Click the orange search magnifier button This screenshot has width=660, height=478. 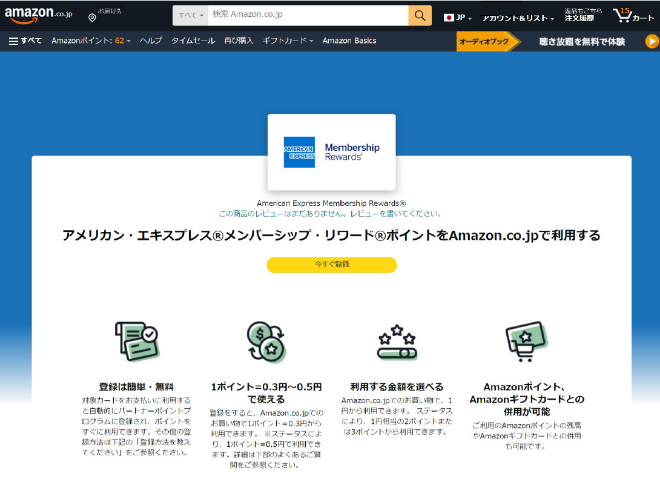(420, 16)
